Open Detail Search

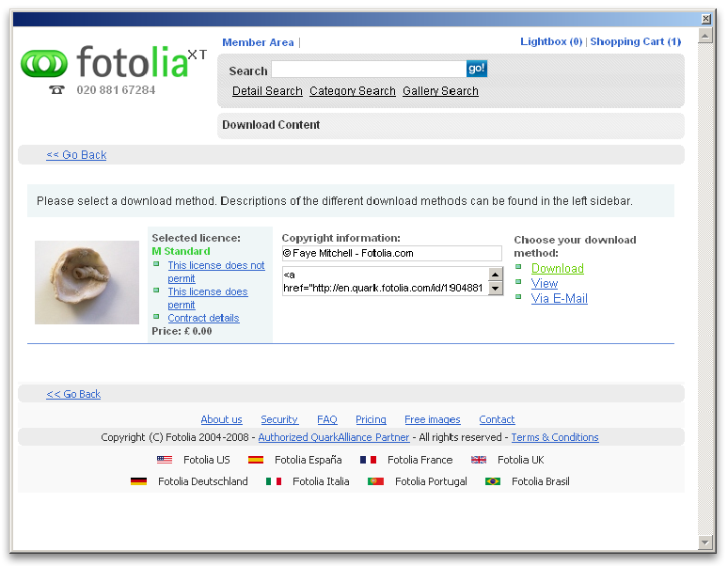(x=267, y=91)
